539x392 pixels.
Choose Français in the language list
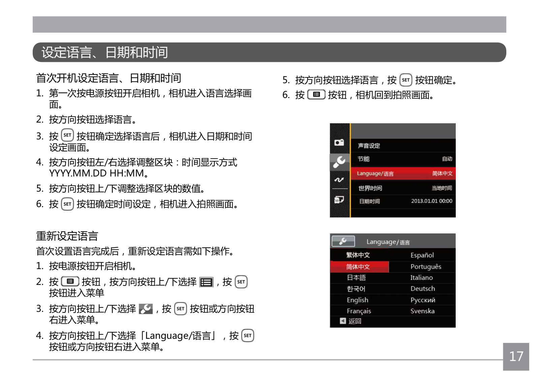tap(359, 311)
